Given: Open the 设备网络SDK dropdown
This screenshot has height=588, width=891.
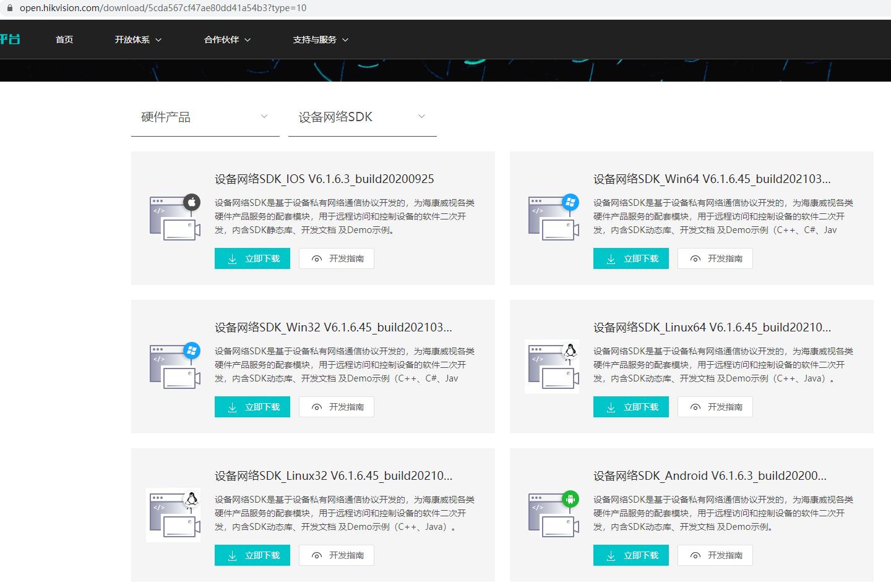Looking at the screenshot, I should coord(362,117).
